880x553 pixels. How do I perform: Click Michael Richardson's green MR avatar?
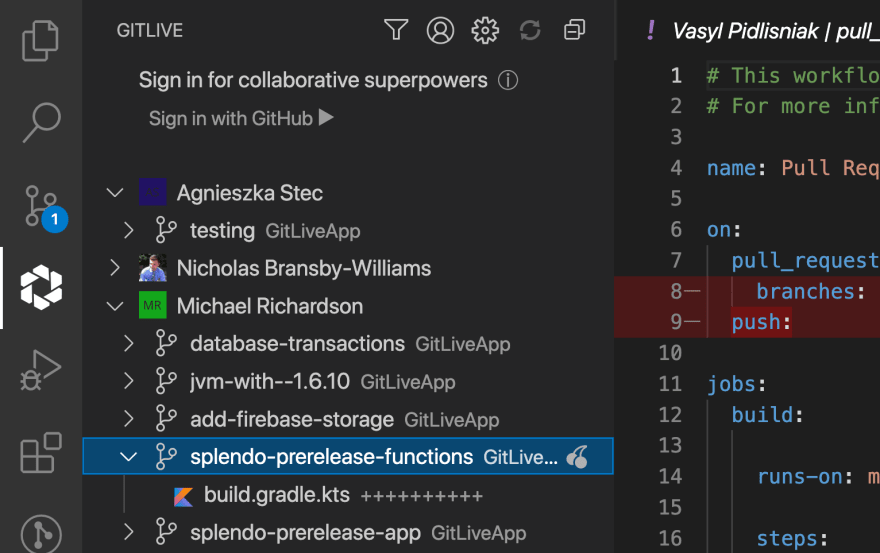(153, 305)
